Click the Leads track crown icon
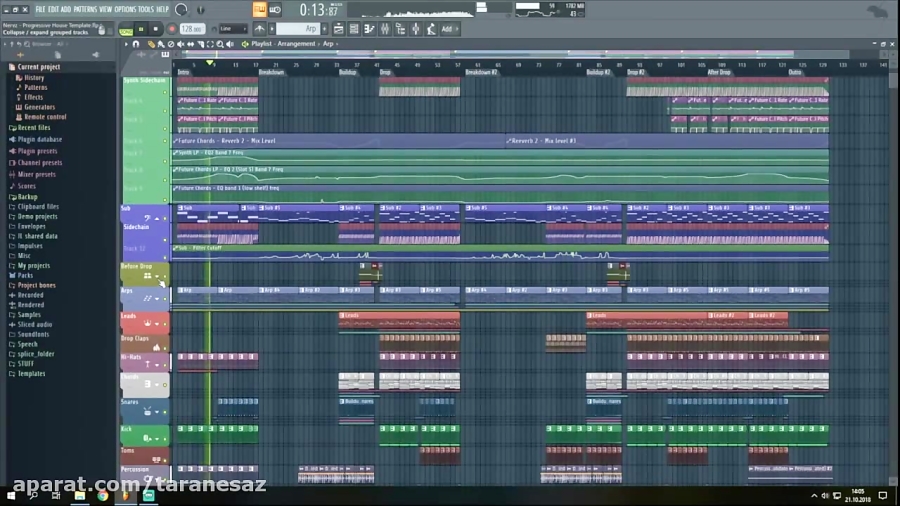The height and width of the screenshot is (506, 900). pos(148,324)
